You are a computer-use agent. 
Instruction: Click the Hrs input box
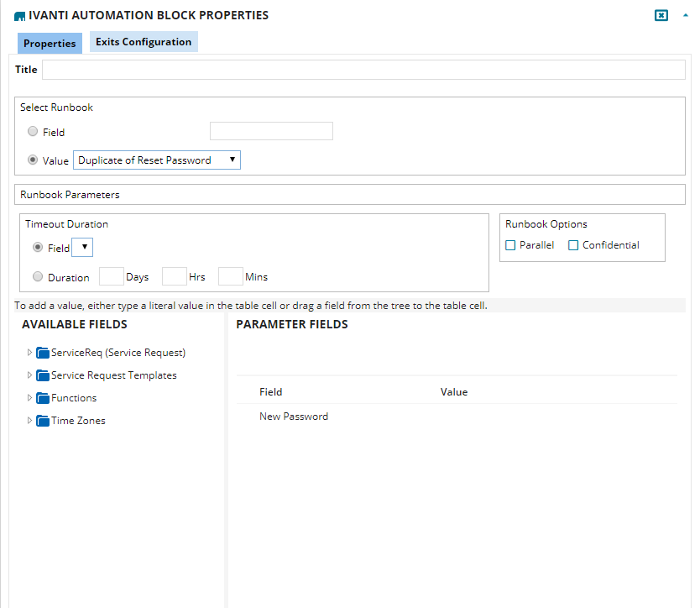pyautogui.click(x=175, y=276)
